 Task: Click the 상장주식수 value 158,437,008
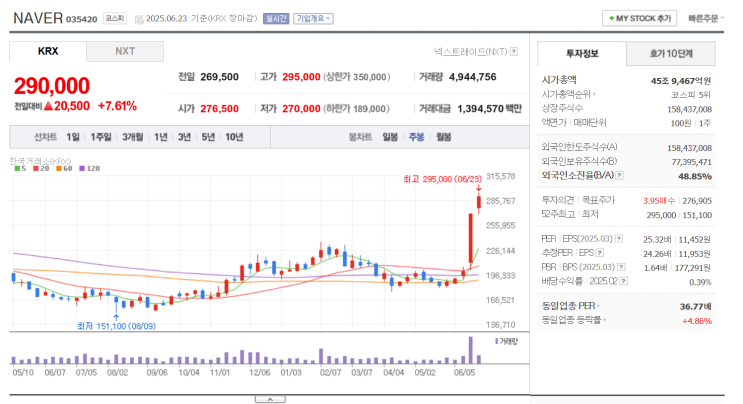(689, 109)
